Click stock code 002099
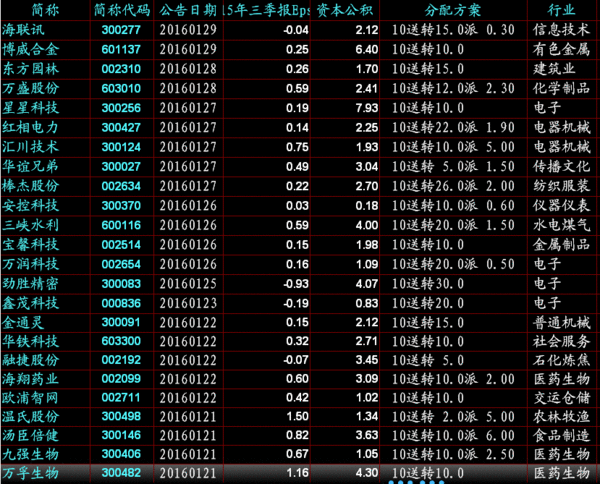600x484 pixels. (121, 378)
